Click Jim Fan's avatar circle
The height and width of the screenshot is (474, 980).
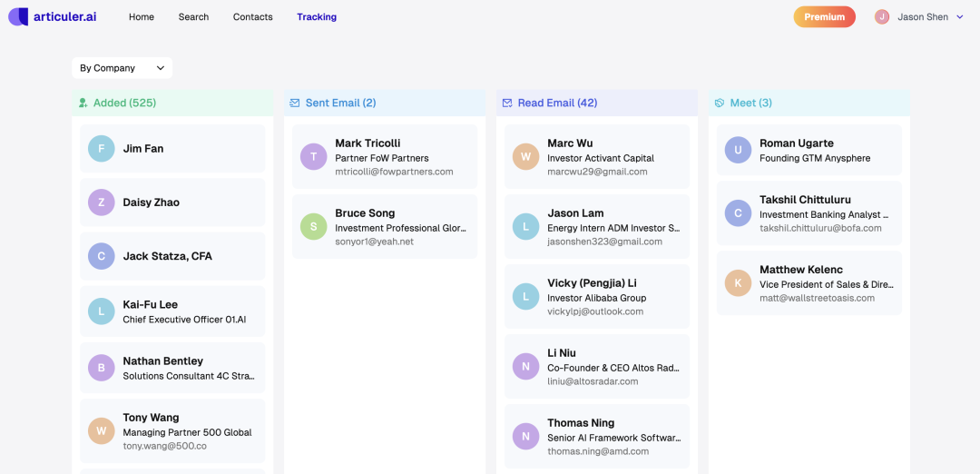(x=102, y=149)
